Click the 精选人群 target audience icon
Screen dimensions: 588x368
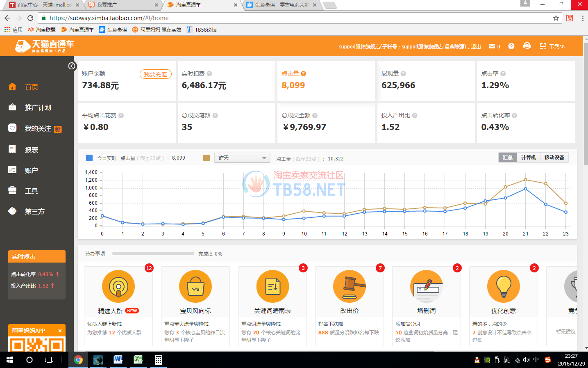(x=118, y=286)
